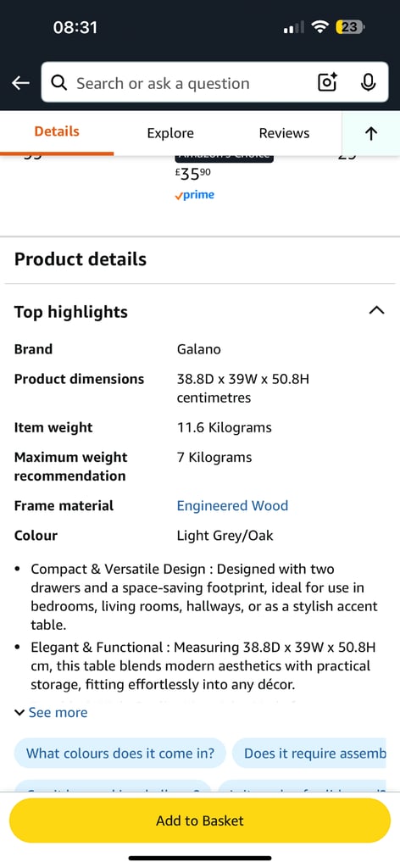Tap the Product details heading
Image resolution: width=400 pixels, height=868 pixels.
[x=81, y=259]
